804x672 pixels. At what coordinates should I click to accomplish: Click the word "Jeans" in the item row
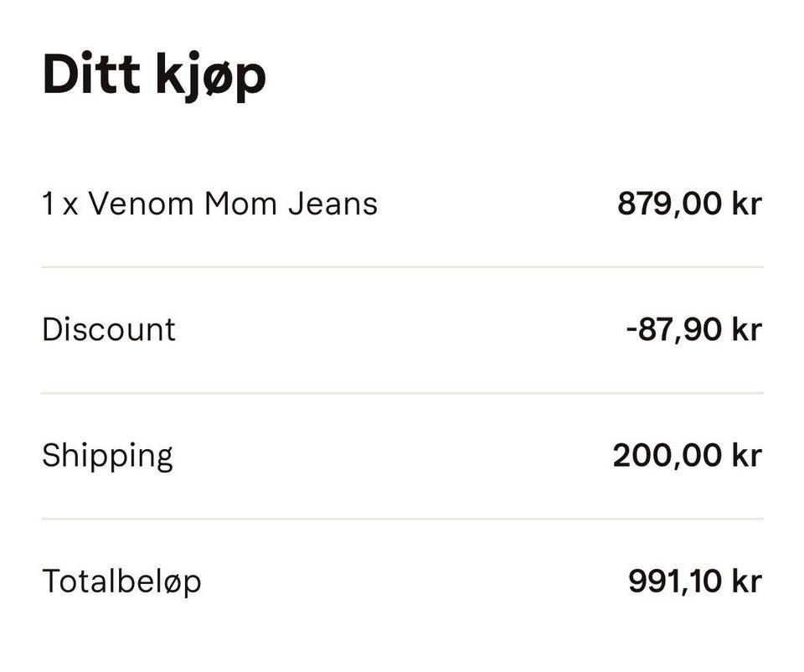pos(332,204)
